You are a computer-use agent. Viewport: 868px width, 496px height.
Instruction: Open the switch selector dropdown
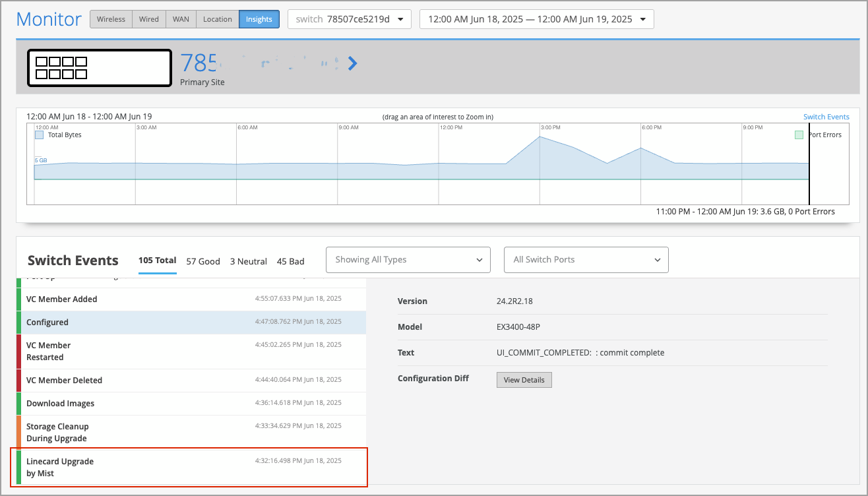click(349, 19)
